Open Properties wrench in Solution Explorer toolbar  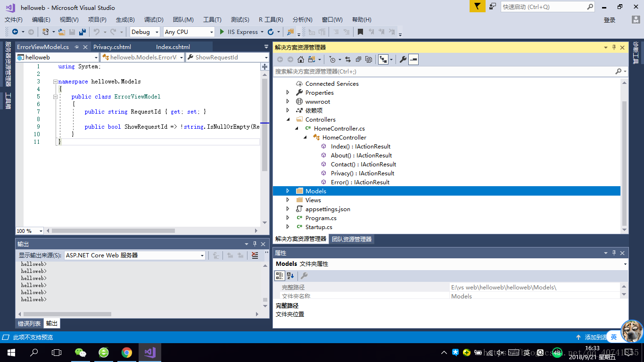pos(403,59)
